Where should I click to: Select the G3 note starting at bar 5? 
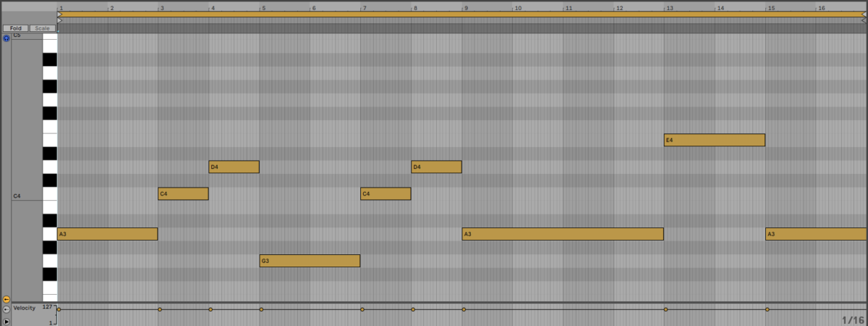click(x=310, y=261)
